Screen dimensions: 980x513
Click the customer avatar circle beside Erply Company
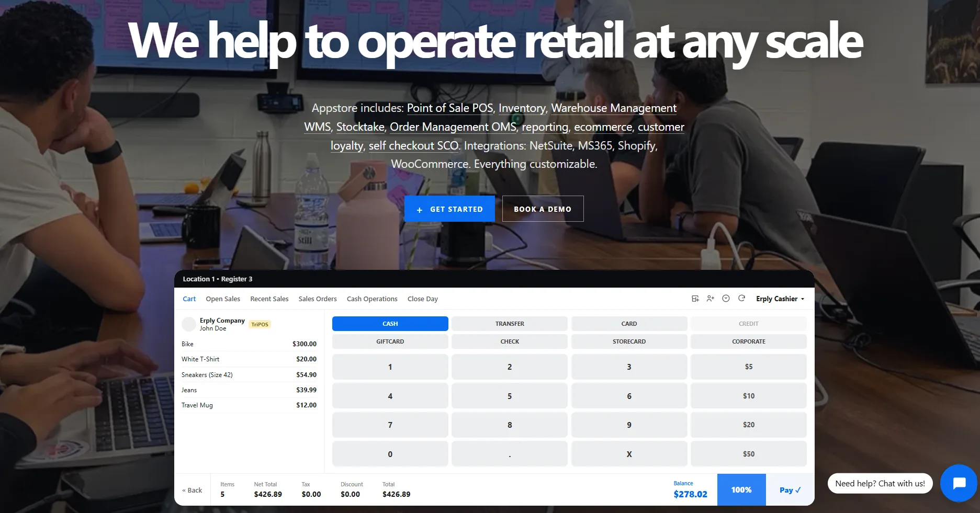click(x=189, y=324)
